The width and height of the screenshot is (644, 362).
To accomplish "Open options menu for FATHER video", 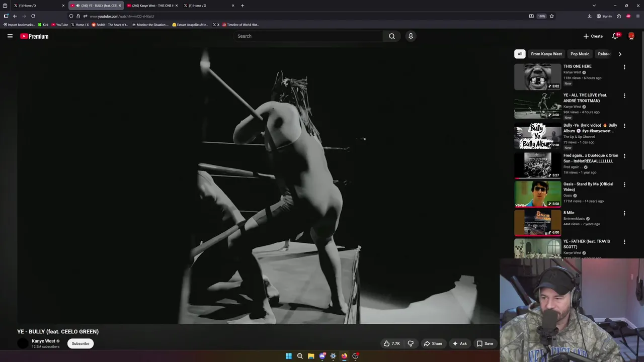I will (x=624, y=242).
